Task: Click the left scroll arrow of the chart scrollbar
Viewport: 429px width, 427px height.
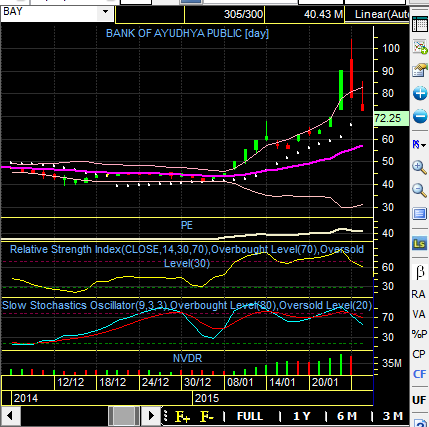Action: 10,416
